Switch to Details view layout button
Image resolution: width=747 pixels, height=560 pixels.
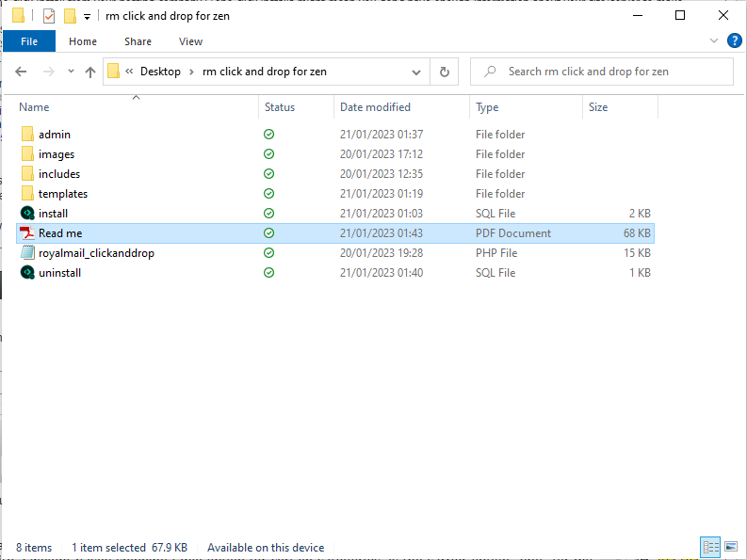click(710, 547)
